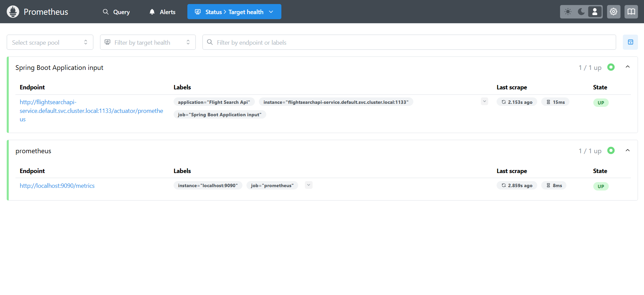Open the Status > Target health menu
The width and height of the screenshot is (644, 295).
234,12
